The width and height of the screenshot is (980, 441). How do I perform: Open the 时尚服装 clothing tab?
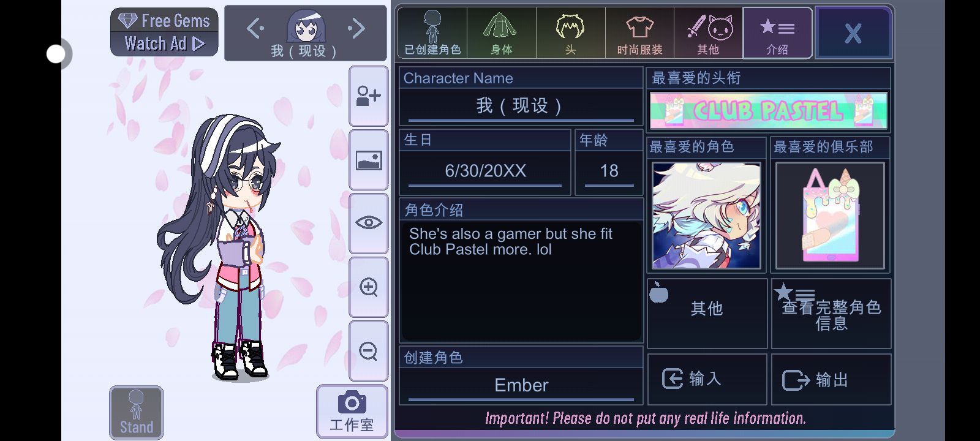(640, 33)
